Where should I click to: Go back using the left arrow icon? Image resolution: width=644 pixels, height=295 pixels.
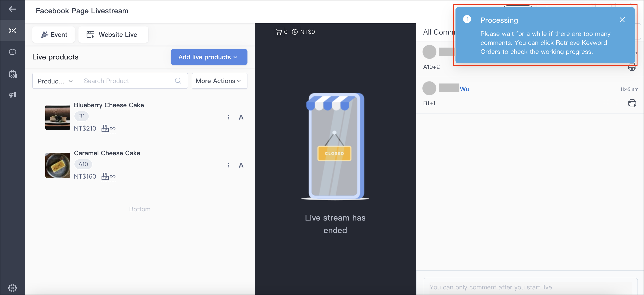pos(13,9)
